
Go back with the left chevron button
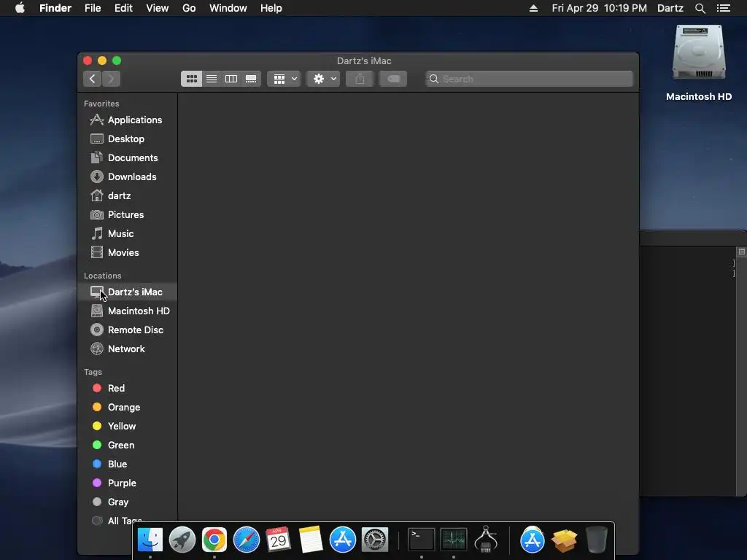(x=93, y=79)
